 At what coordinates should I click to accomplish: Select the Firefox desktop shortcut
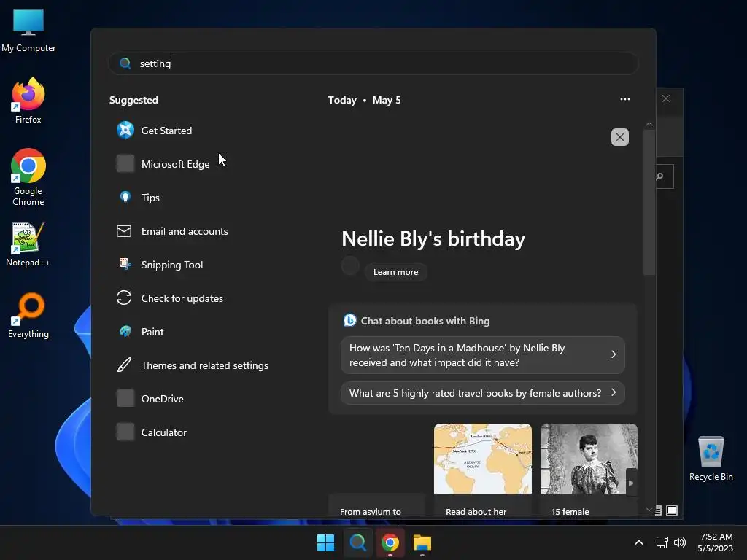(x=28, y=101)
